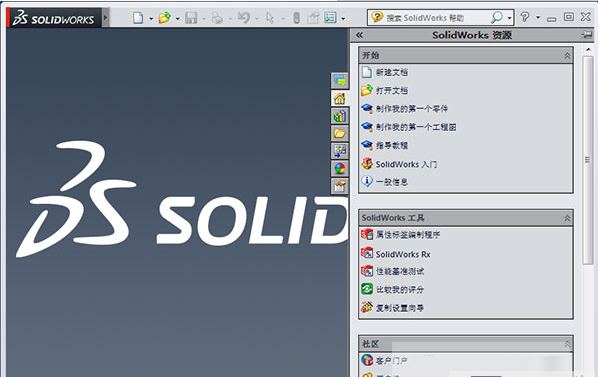Click the Save floppy disk icon
The width and height of the screenshot is (598, 377).
pos(191,18)
